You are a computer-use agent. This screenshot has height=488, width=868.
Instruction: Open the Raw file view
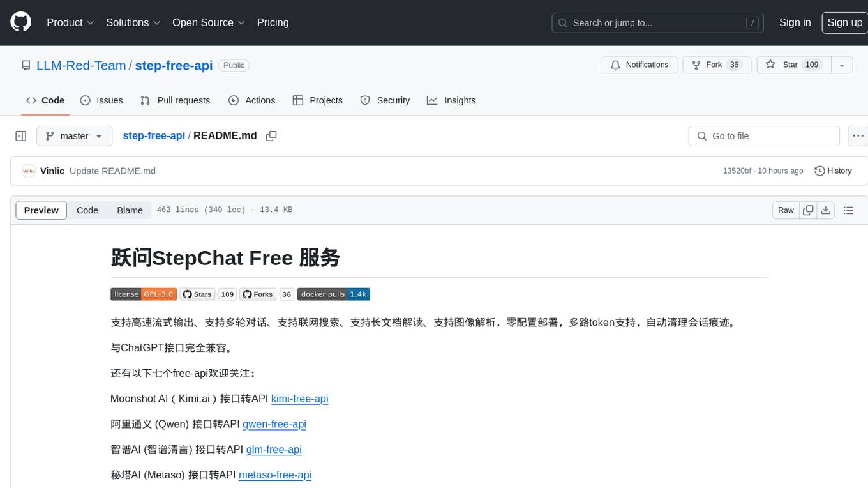click(x=786, y=210)
